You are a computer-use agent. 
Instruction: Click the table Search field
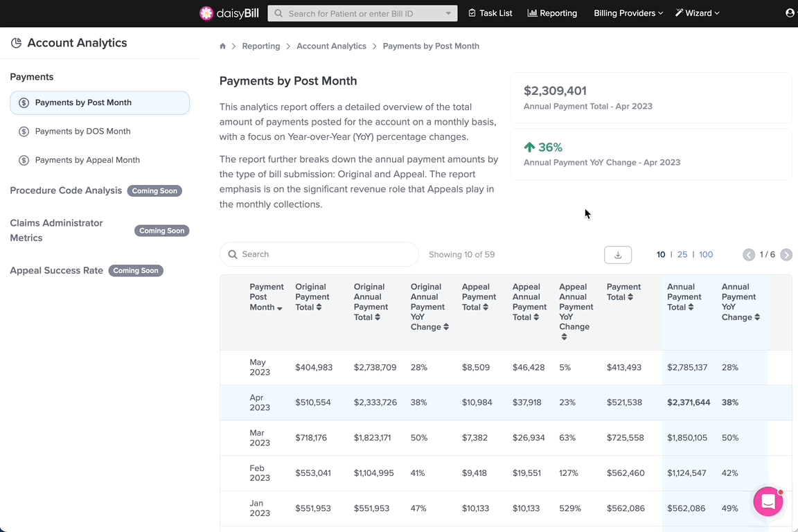point(319,254)
